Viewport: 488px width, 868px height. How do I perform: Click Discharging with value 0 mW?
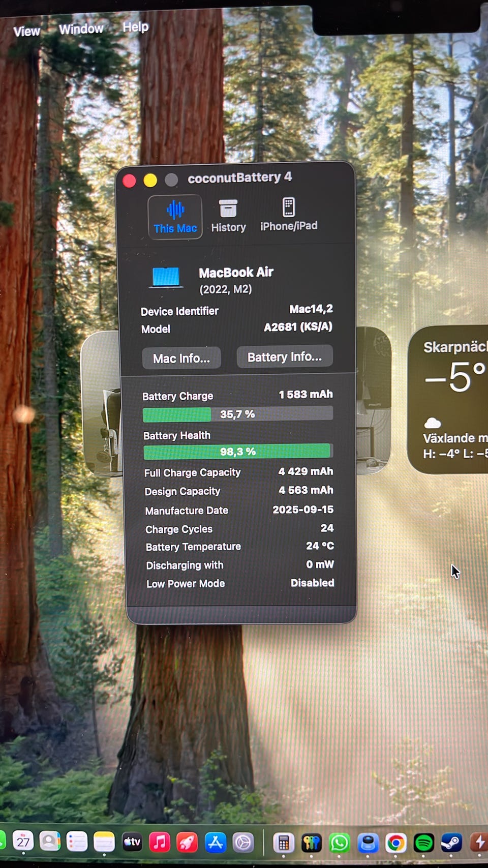click(320, 564)
